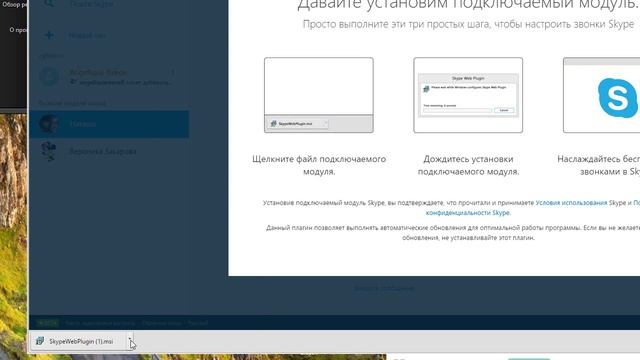Click the Skype logo in the third step
Screen dimensions: 640x360
click(617, 98)
